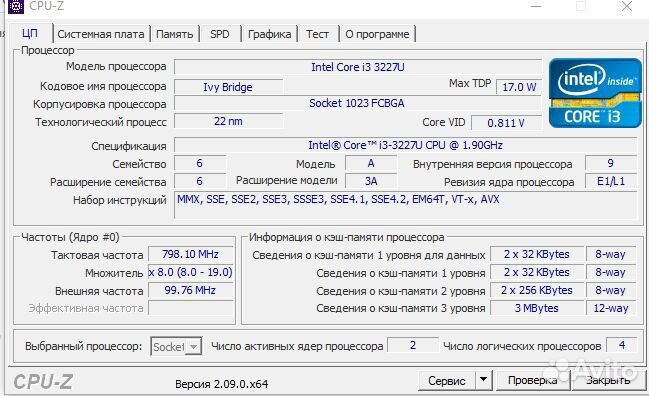Click the empty Эффективная частота field
The width and height of the screenshot is (649, 396).
190,308
